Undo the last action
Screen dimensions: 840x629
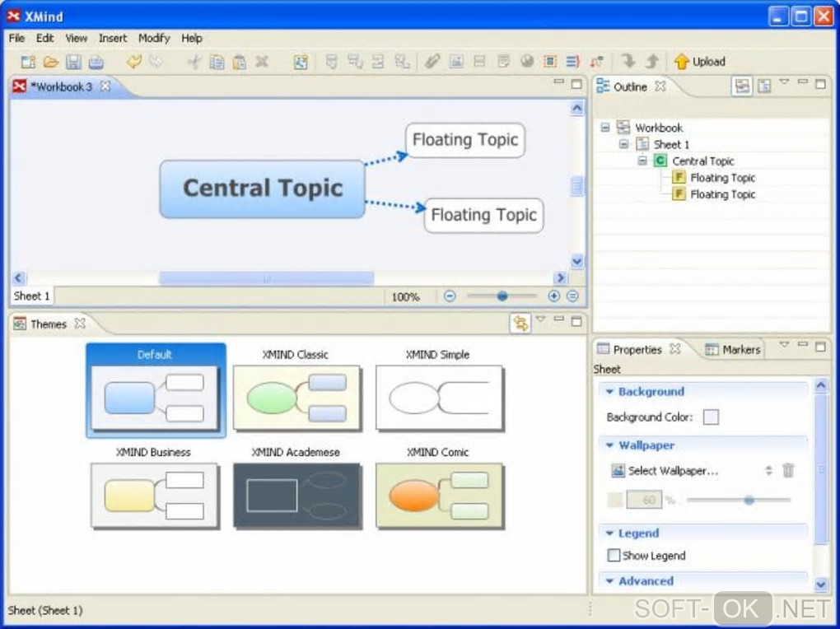[x=134, y=62]
